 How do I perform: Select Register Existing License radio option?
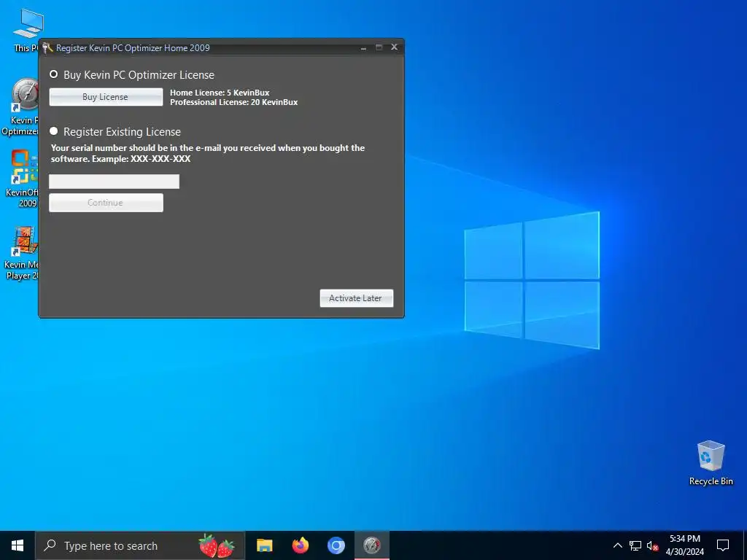54,131
